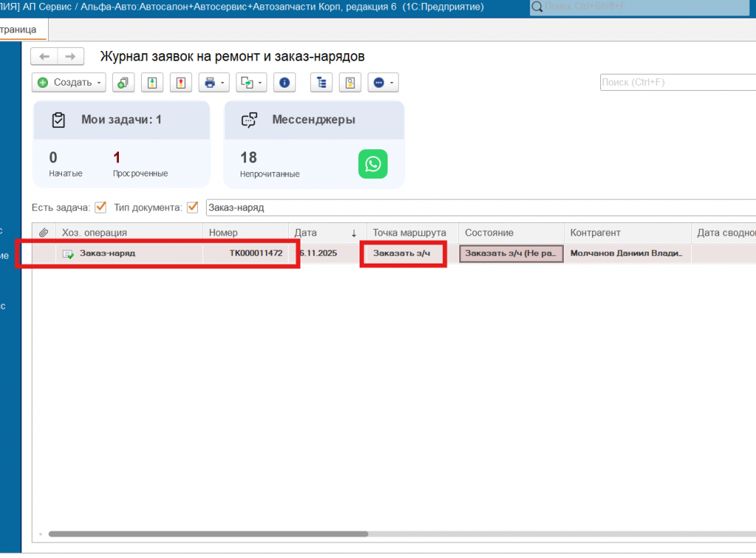756x558 pixels.
Task: Uncheck the Есть задача checkbox
Action: point(101,207)
